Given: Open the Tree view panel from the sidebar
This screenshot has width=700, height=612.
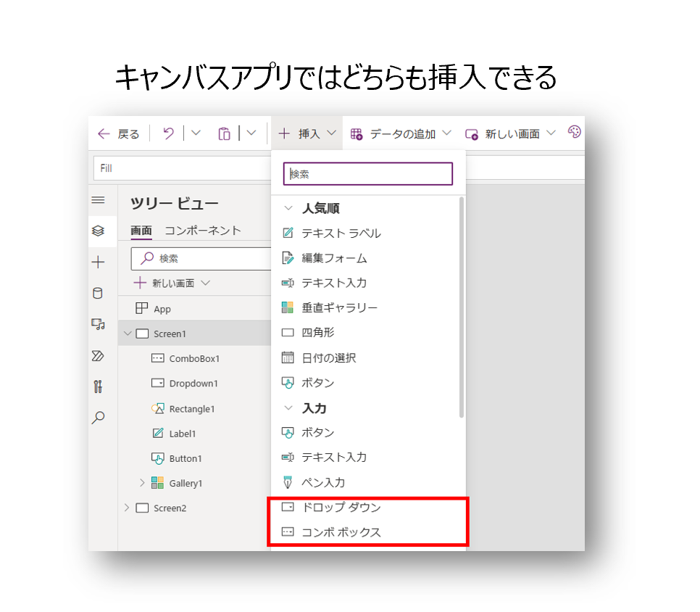Looking at the screenshot, I should coord(100,231).
